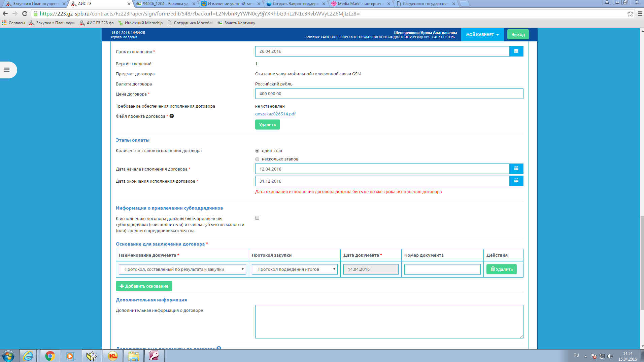
Task: Expand the МОЙ КАБИНЕТ dropdown
Action: (482, 35)
